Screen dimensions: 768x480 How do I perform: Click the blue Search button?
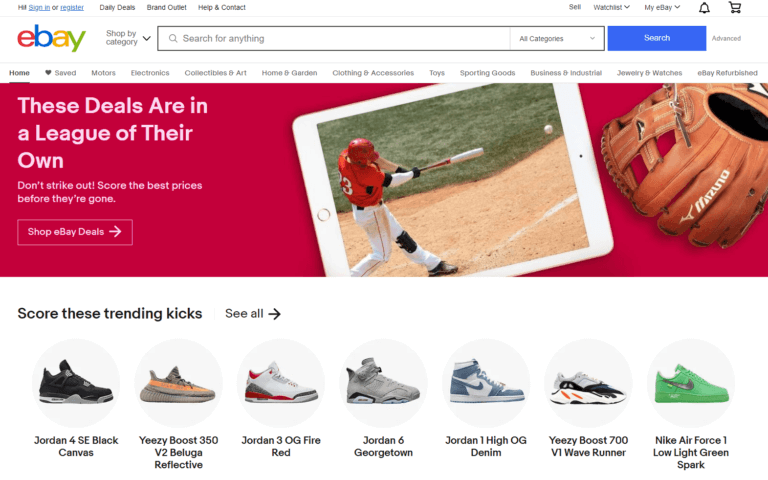pyautogui.click(x=656, y=38)
